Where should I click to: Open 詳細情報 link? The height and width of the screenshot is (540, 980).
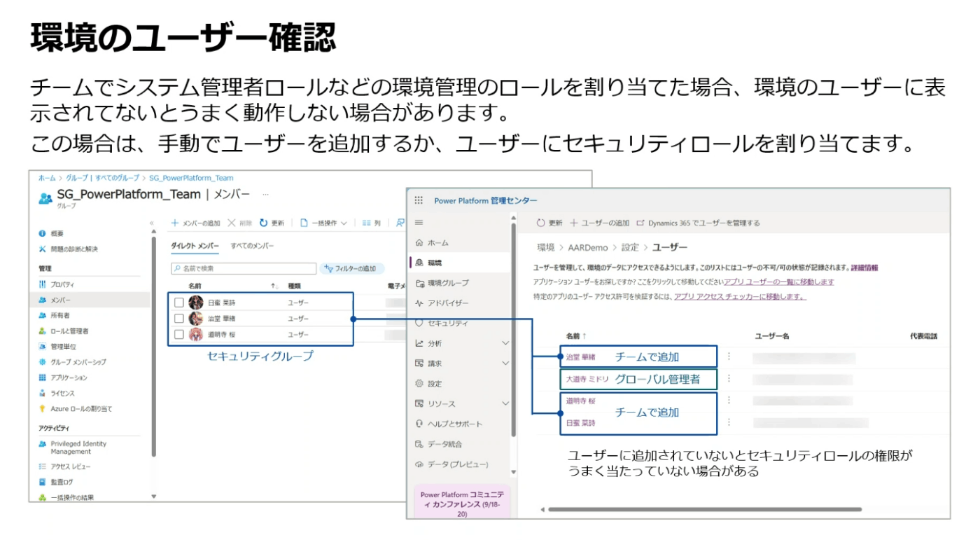tap(864, 268)
